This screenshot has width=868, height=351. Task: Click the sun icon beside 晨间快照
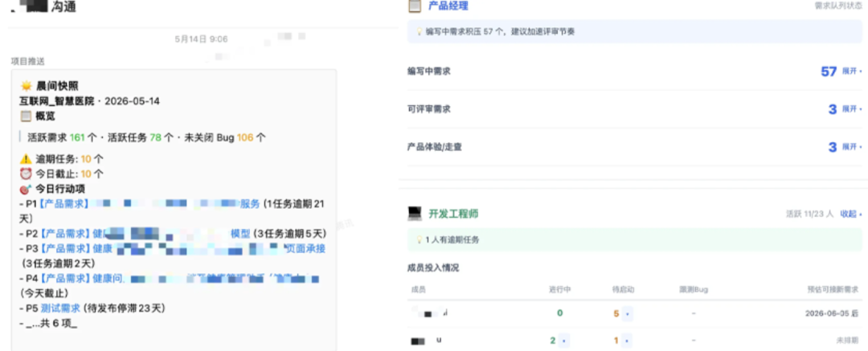pyautogui.click(x=26, y=87)
